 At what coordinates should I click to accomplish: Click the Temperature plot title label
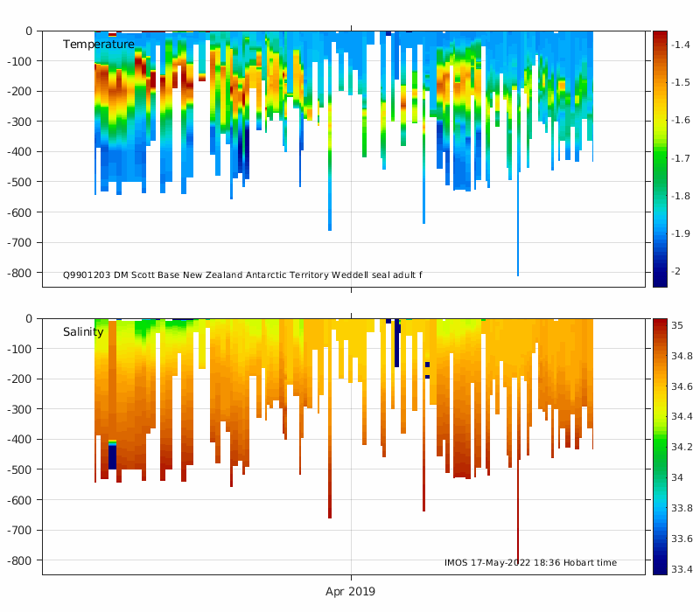(x=99, y=45)
